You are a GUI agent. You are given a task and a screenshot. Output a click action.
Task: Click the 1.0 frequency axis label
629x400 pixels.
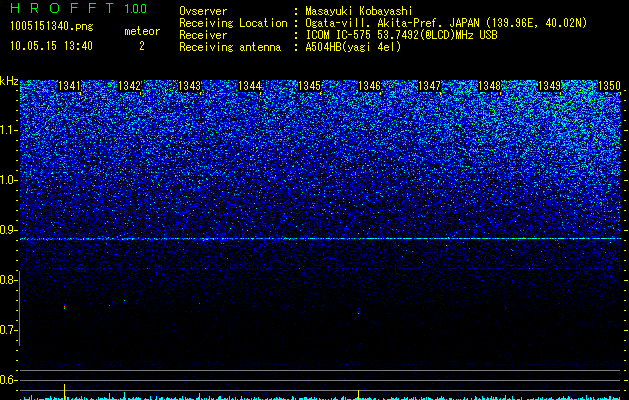click(7, 180)
